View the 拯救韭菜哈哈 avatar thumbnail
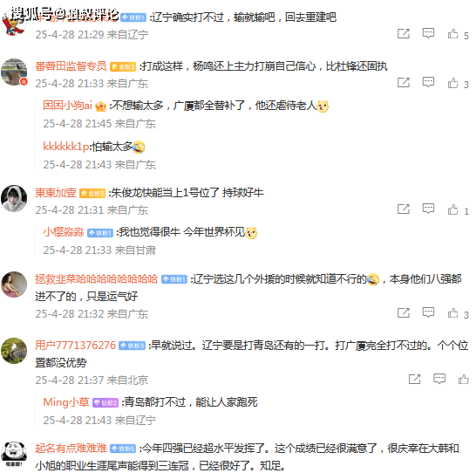This screenshot has height=473, width=476. point(14,284)
